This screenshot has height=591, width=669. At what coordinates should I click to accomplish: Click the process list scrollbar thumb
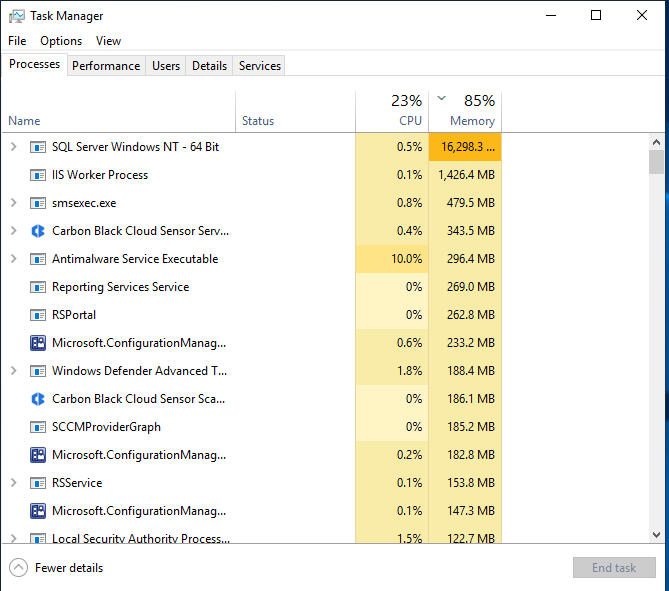656,162
